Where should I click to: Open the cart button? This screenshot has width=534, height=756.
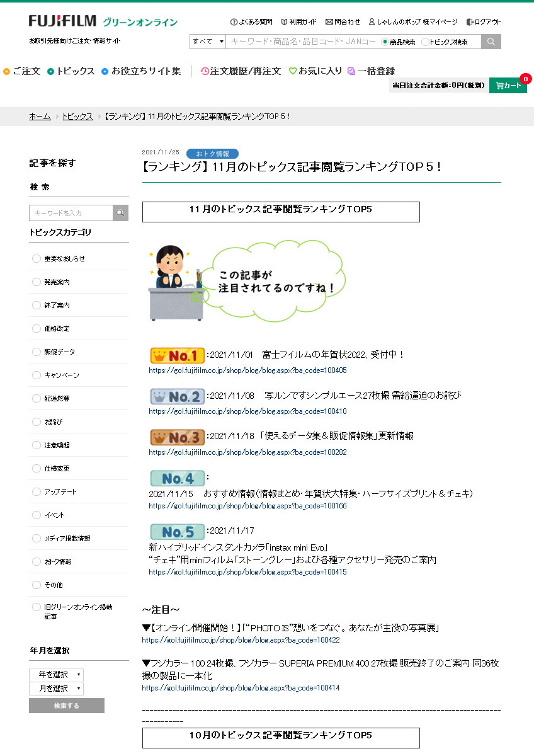(x=508, y=86)
